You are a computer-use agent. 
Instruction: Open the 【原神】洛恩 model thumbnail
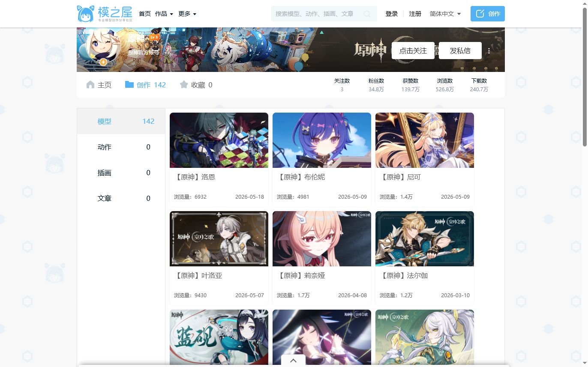coord(219,140)
